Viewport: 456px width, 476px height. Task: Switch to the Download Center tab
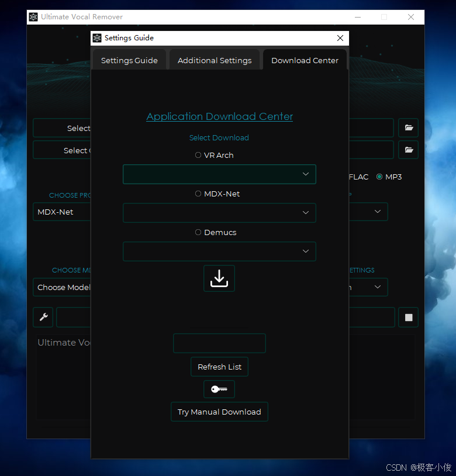(x=305, y=60)
